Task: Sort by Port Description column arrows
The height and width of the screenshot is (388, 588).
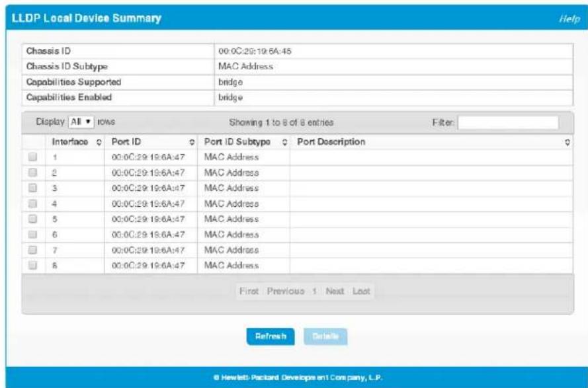Action: [x=567, y=143]
